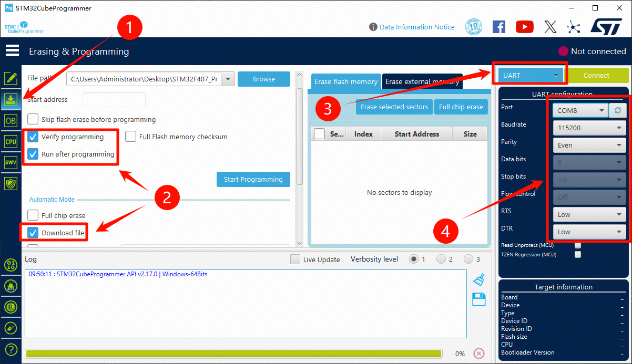The height and width of the screenshot is (364, 632).
Task: Refresh the COM port list
Action: 617,110
